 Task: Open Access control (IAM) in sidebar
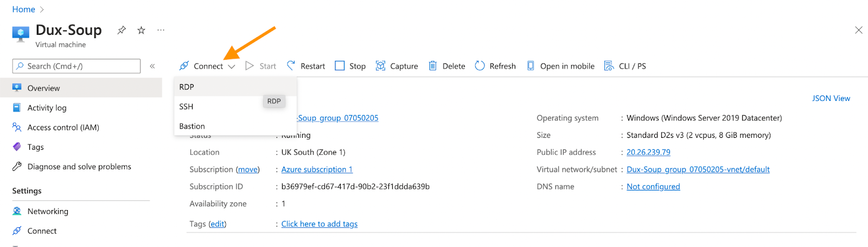[63, 128]
